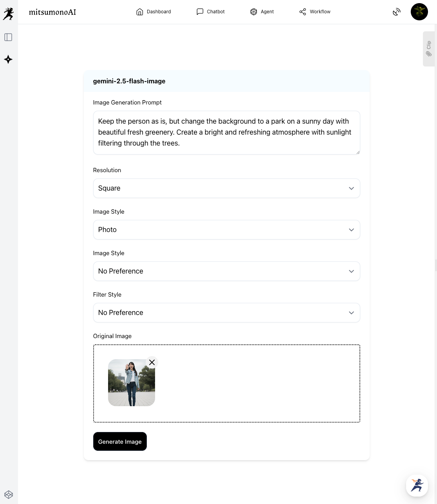Open the cube icon at bottom-left
The width and height of the screenshot is (437, 504).
pyautogui.click(x=9, y=495)
